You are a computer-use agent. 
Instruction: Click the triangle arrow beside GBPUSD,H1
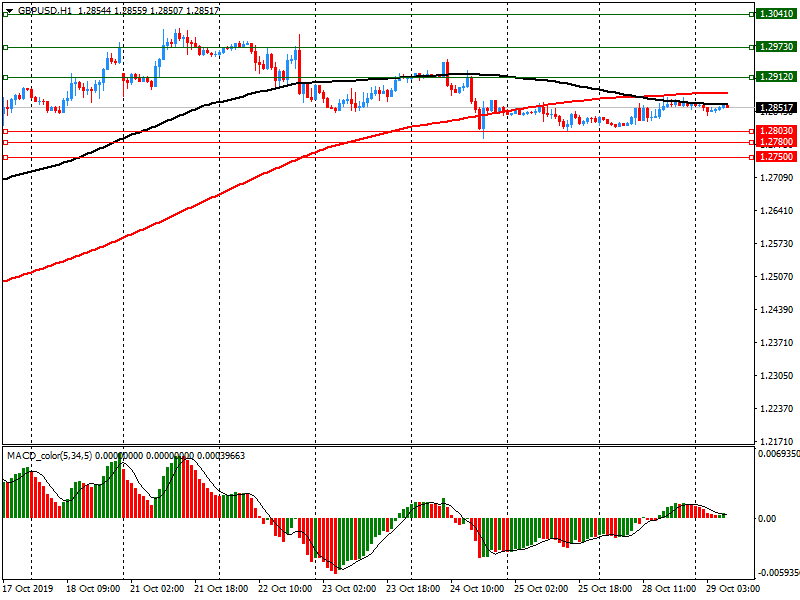click(x=9, y=9)
